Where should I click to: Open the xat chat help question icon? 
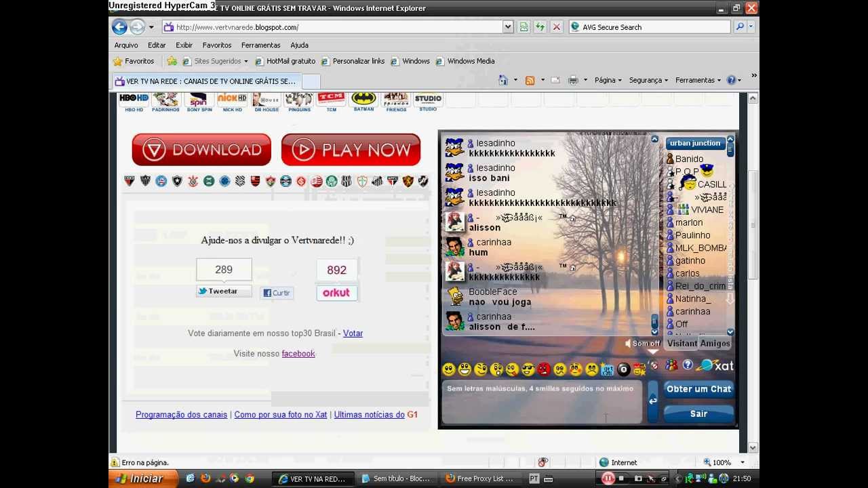688,365
